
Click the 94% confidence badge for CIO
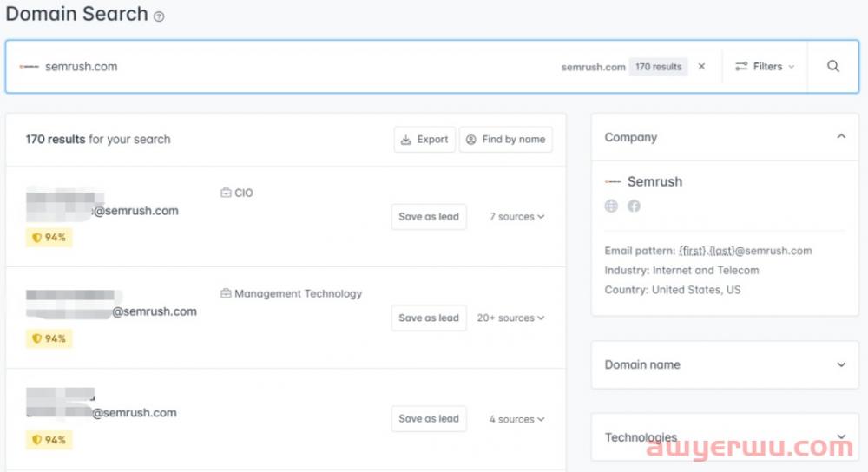point(49,238)
